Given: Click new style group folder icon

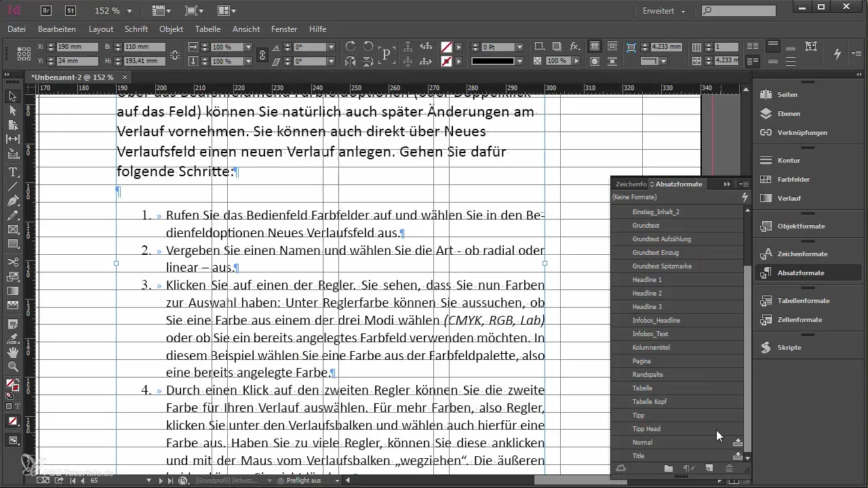Looking at the screenshot, I should (x=669, y=468).
